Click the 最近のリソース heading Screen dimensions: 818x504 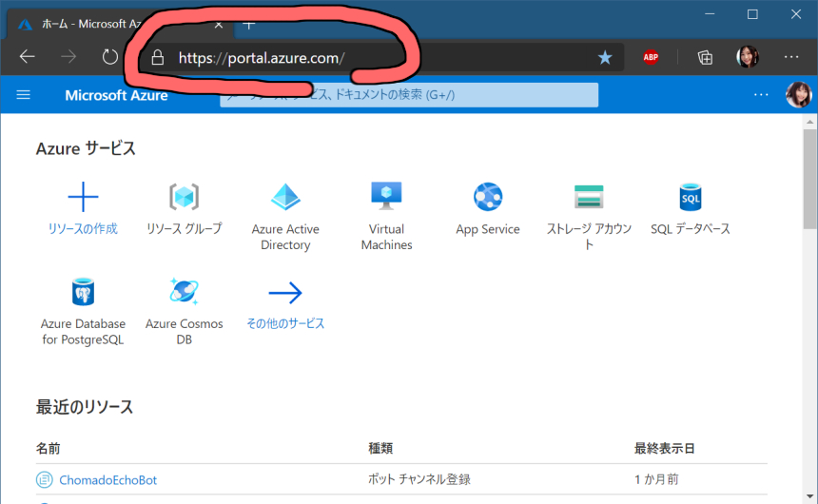[85, 407]
